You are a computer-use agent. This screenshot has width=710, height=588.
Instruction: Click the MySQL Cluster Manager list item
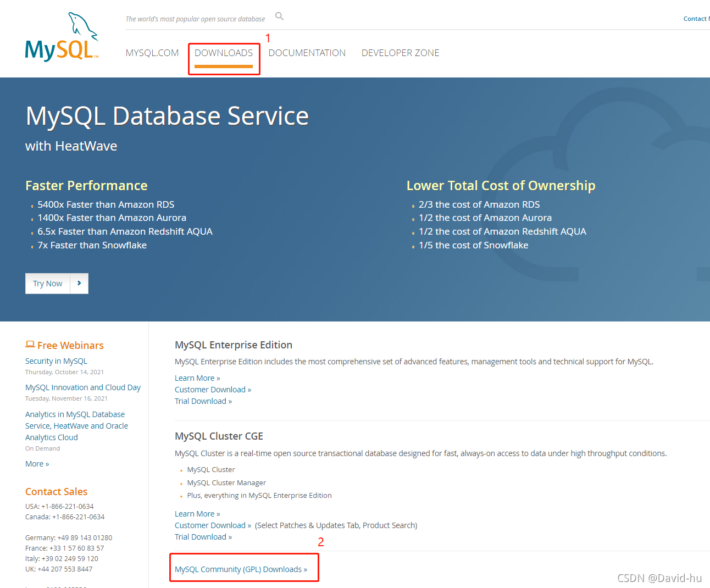[226, 482]
